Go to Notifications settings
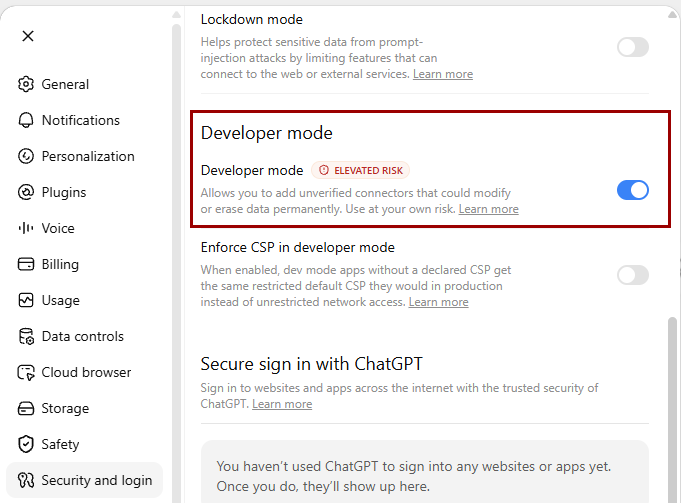This screenshot has width=681, height=503. point(85,120)
